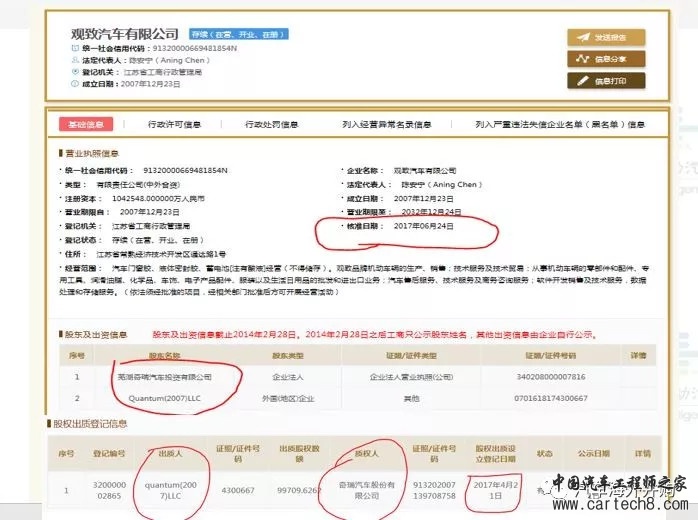Screen dimensions: 698x520
Task: Click the icon beside header 登记机关
Action: tap(75, 72)
